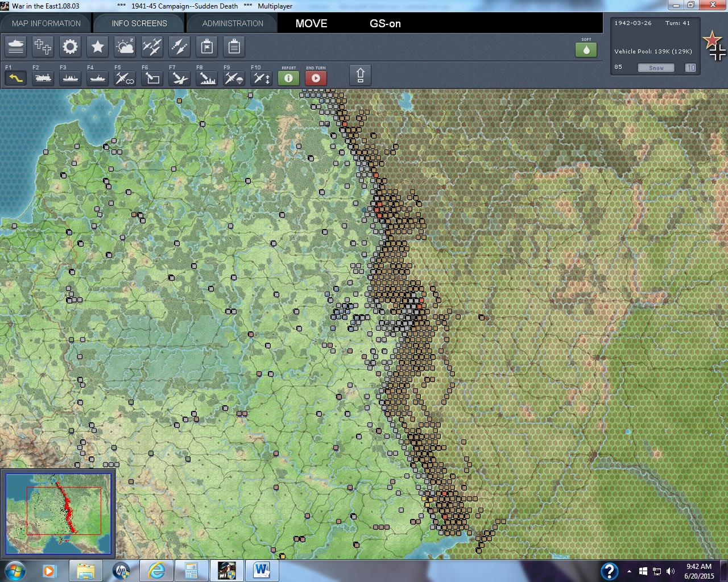Screen dimensions: 728x582
Task: Select F1 move mode arrow icon
Action: click(16, 77)
